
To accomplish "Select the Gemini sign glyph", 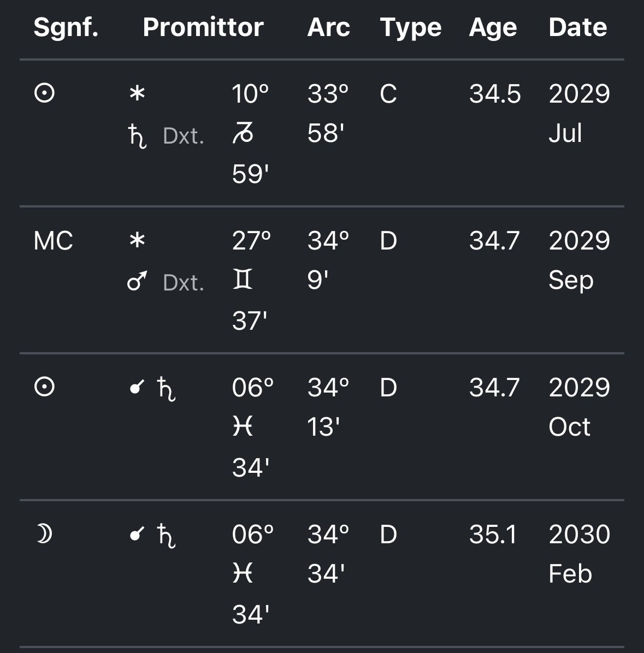I will pos(243,279).
